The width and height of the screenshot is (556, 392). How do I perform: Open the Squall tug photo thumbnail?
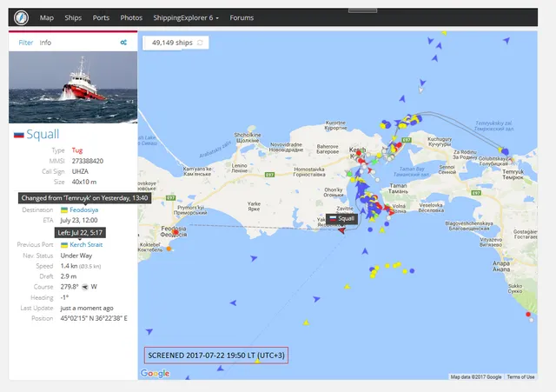coord(73,87)
